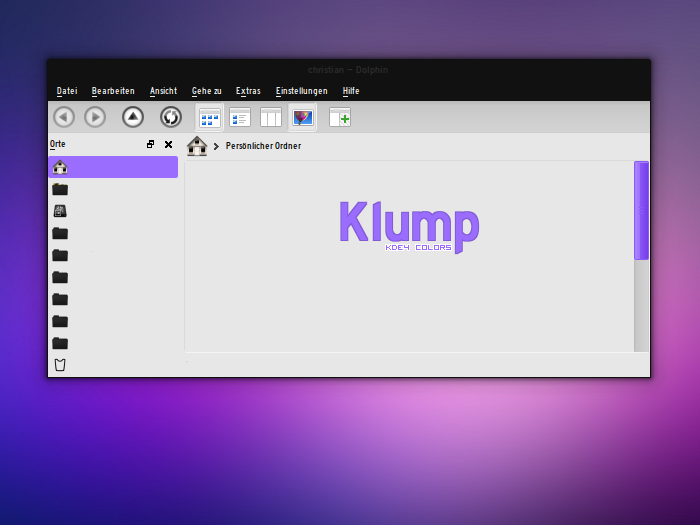This screenshot has height=525, width=700.
Task: Open the Ansicht menu
Action: [x=163, y=91]
